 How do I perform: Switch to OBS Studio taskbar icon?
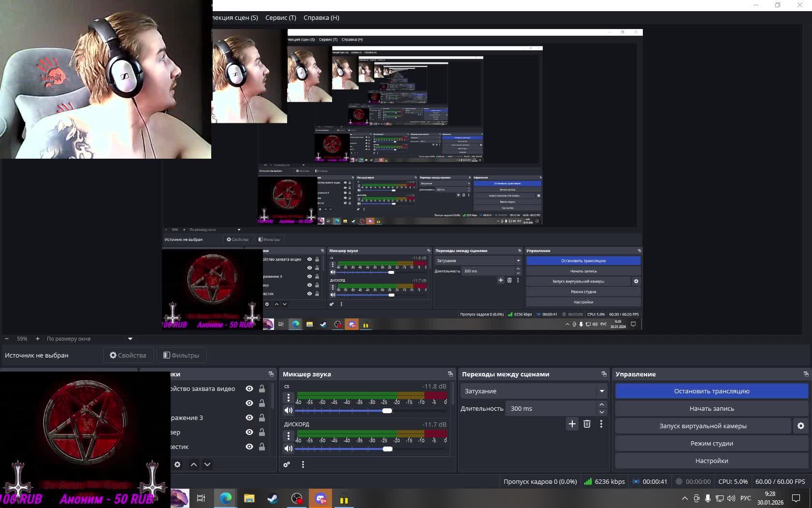click(x=297, y=498)
